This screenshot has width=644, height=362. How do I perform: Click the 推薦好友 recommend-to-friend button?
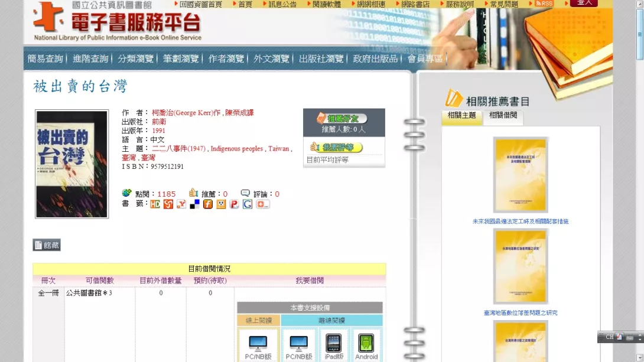pos(341,119)
